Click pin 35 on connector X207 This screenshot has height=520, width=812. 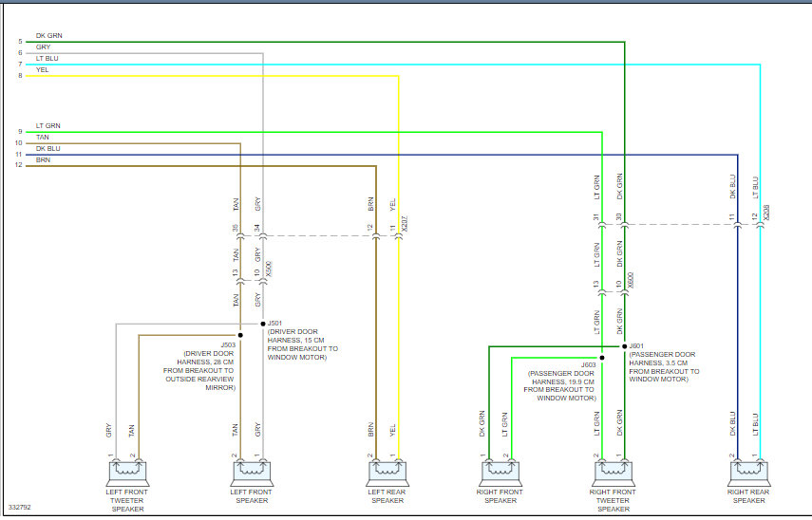pyautogui.click(x=236, y=228)
